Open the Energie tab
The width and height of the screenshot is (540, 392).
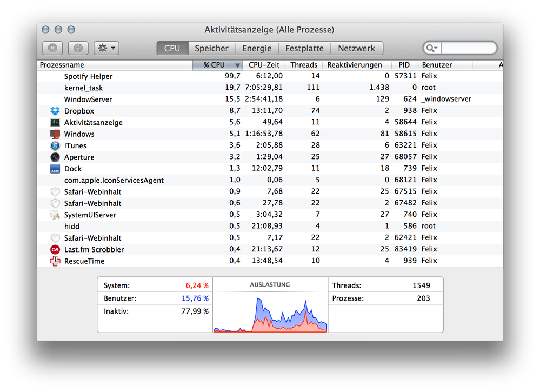(x=257, y=48)
